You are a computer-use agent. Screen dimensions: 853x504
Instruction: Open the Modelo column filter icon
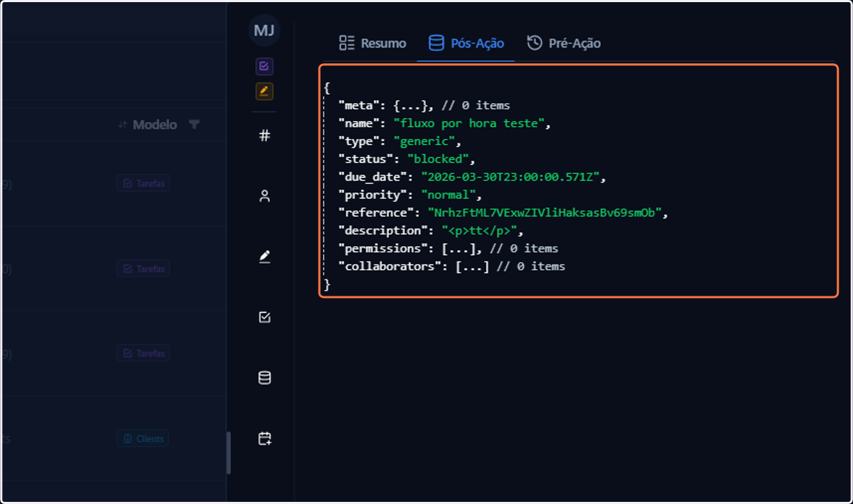[x=194, y=124]
